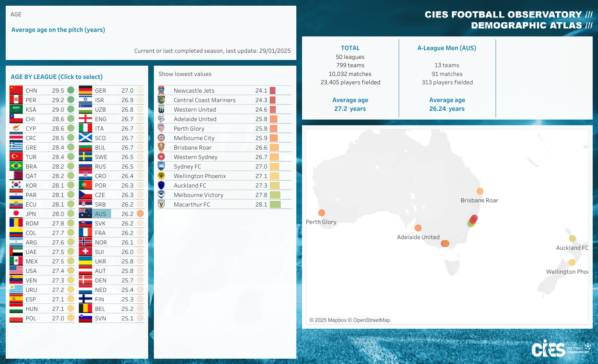Click the Croatia flag icon

click(x=85, y=176)
